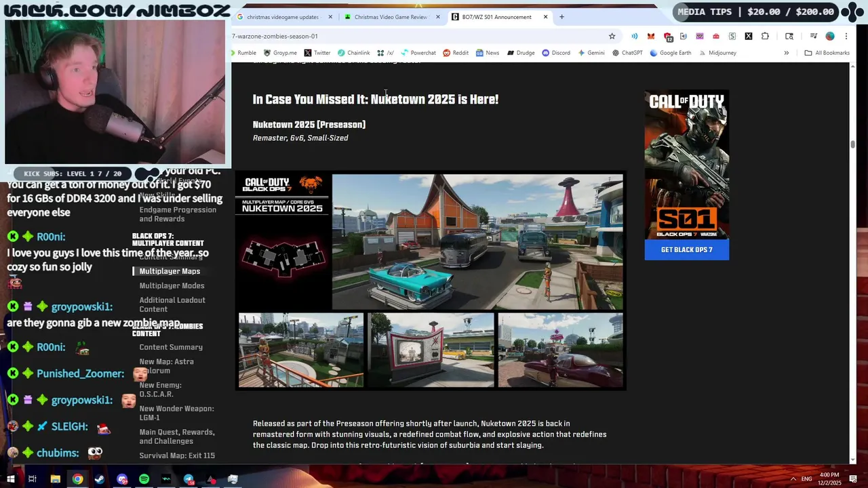868x488 pixels.
Task: Close the christmas videogame updates tab
Action: (x=330, y=17)
